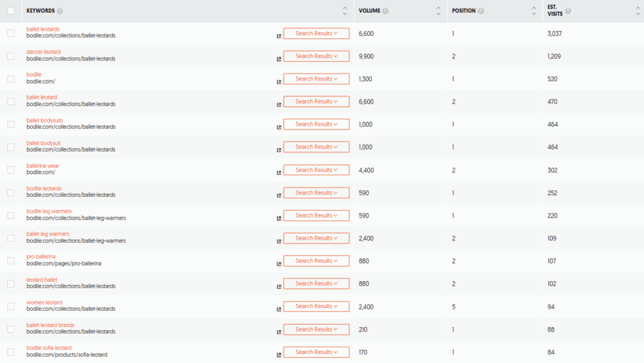Open external link icon for 'leotard ballet' row

pyautogui.click(x=279, y=287)
